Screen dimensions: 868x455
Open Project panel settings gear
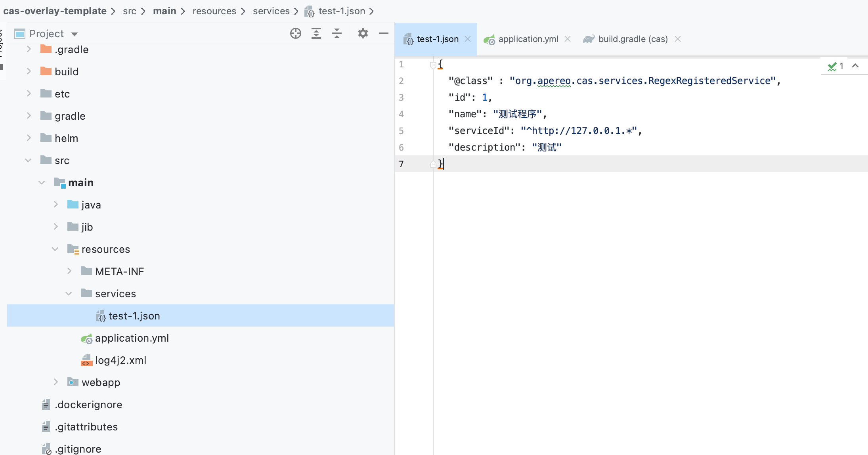(363, 33)
